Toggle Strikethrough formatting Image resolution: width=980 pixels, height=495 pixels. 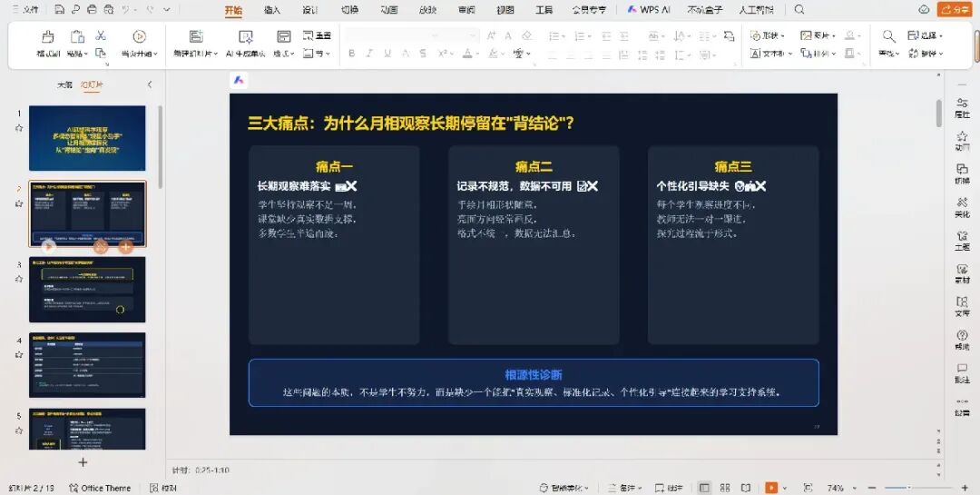(x=423, y=54)
